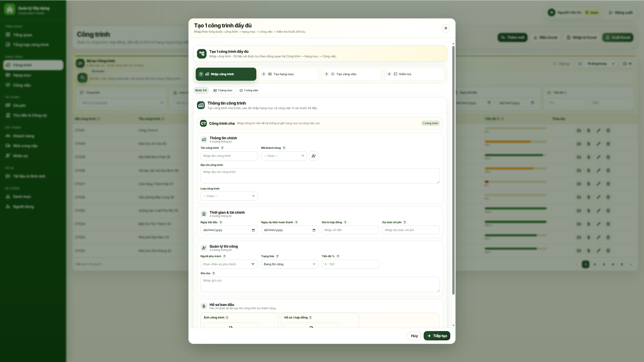Click the scrollbar down arrow in dialog
The width and height of the screenshot is (644, 362).
(453, 325)
